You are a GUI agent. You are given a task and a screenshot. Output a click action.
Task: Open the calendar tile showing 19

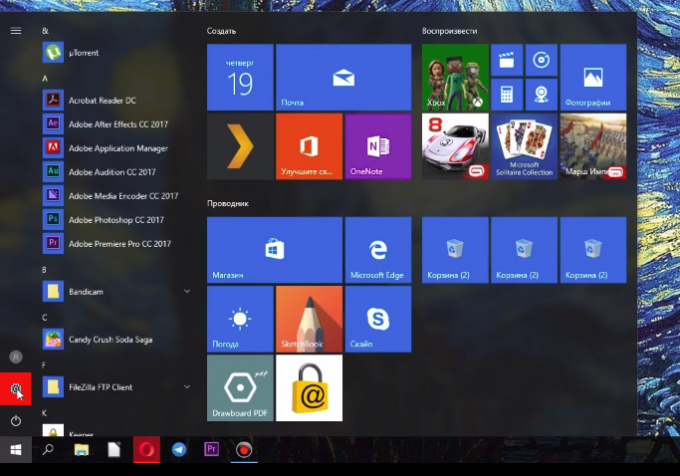240,77
